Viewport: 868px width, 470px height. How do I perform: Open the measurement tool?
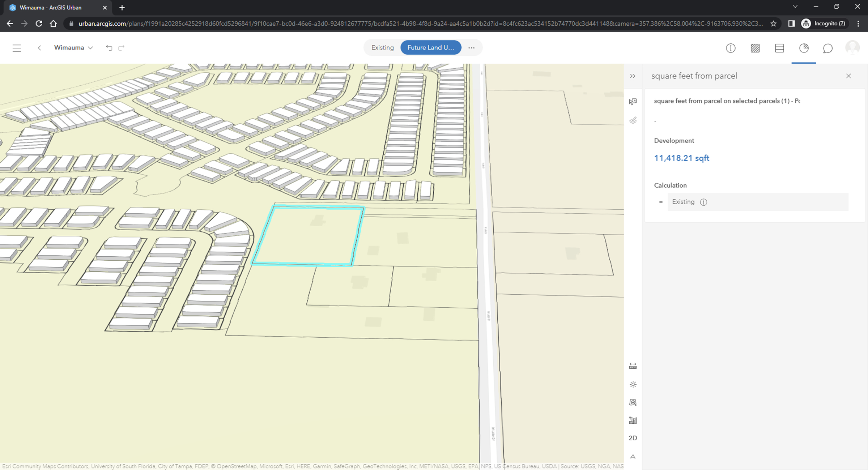coord(633,365)
